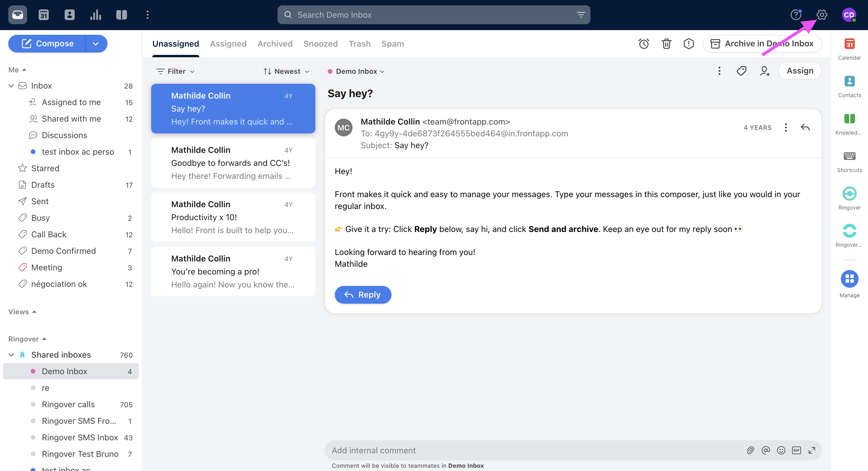The image size is (868, 471).
Task: Switch to the Archived tab
Action: [x=275, y=44]
